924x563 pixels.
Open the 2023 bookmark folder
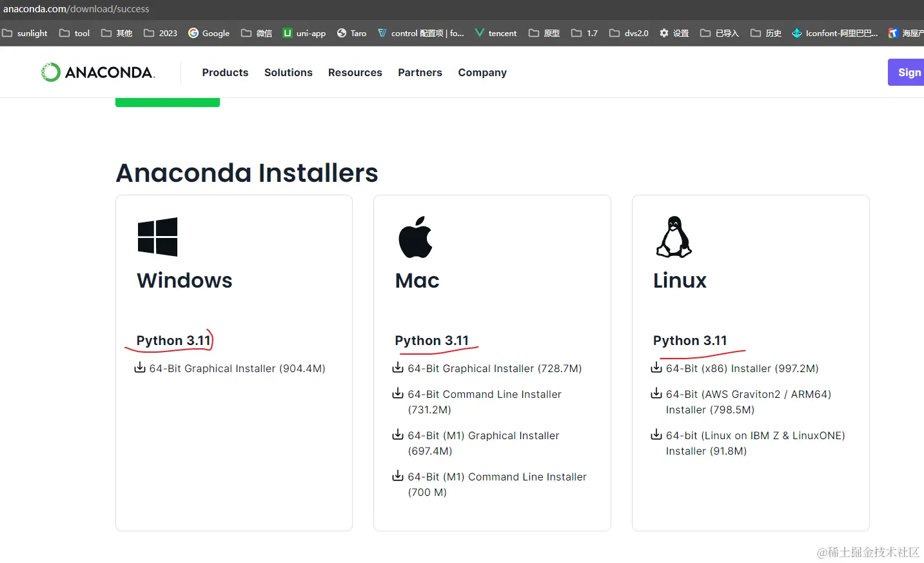coord(161,33)
